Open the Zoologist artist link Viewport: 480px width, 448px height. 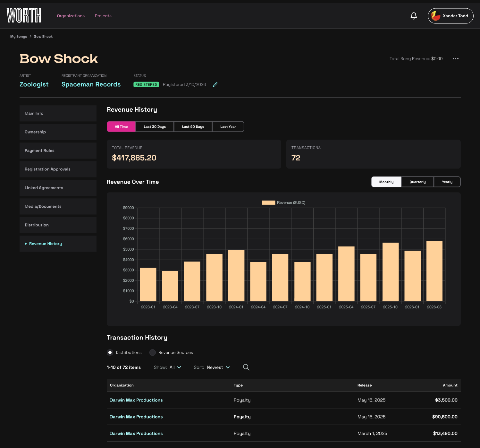(x=34, y=84)
